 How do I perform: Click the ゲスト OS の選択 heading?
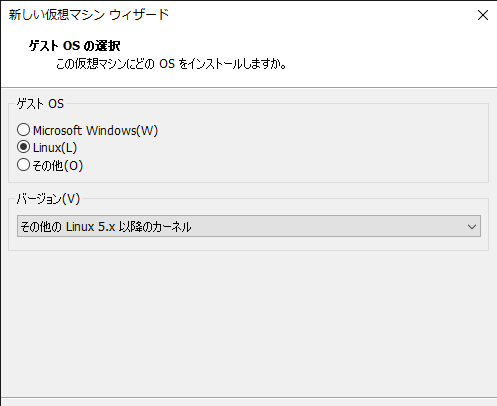click(x=75, y=46)
